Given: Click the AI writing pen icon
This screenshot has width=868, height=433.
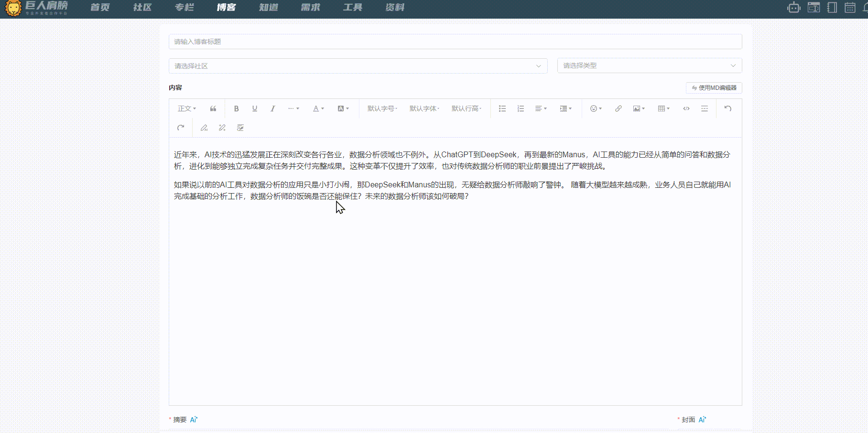Looking at the screenshot, I should 204,128.
